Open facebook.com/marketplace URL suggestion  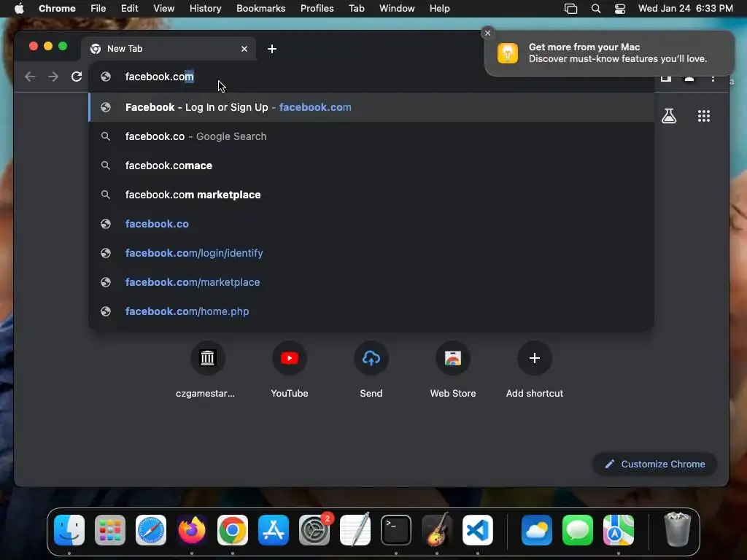tap(371, 282)
